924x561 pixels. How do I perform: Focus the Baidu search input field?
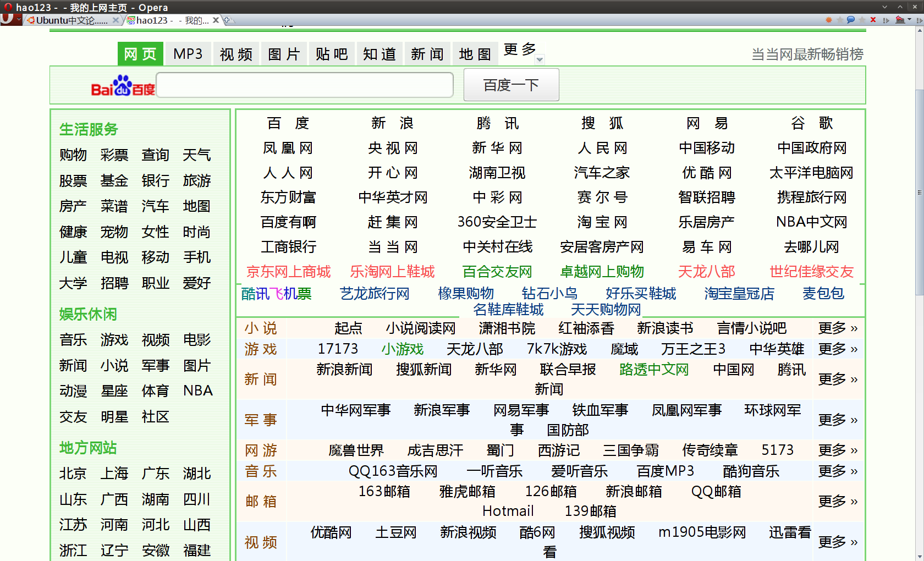(305, 85)
